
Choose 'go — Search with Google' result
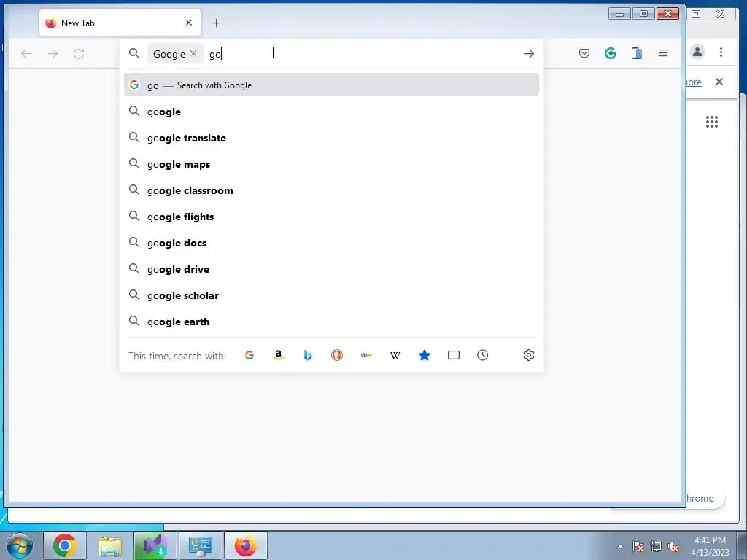pyautogui.click(x=331, y=85)
